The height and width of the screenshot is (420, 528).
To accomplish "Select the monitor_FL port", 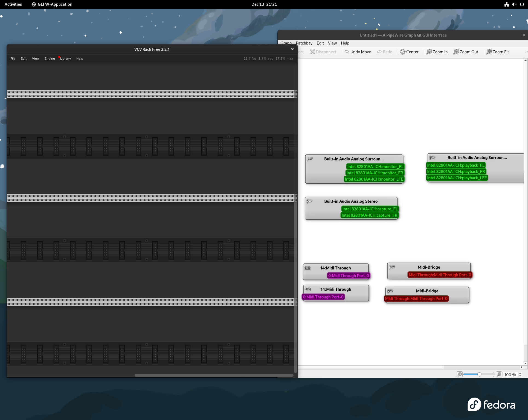I will (375, 167).
